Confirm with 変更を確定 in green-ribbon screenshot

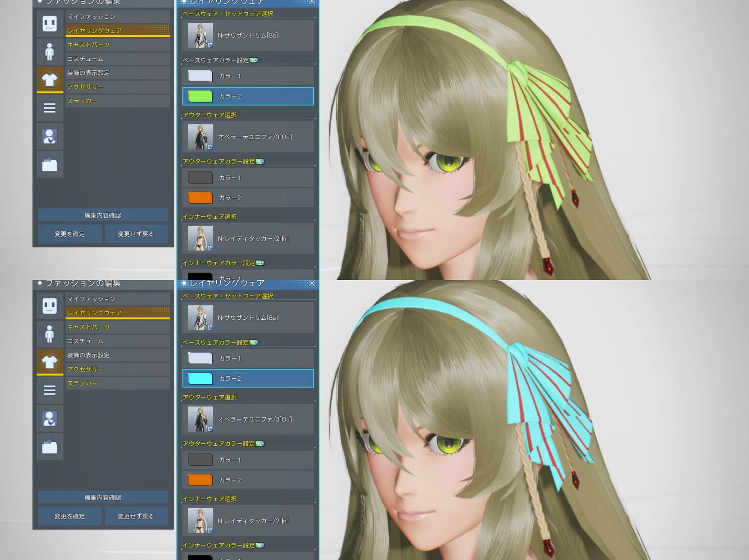tap(70, 234)
